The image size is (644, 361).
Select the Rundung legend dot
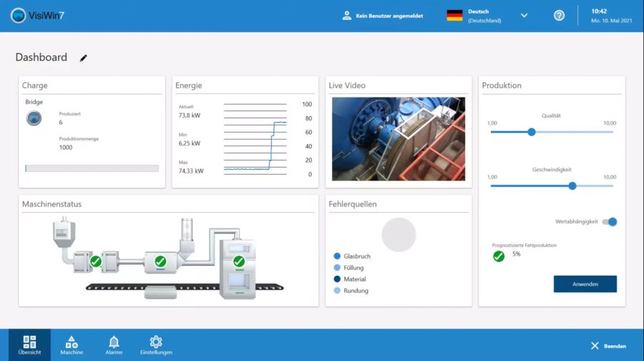pos(337,291)
